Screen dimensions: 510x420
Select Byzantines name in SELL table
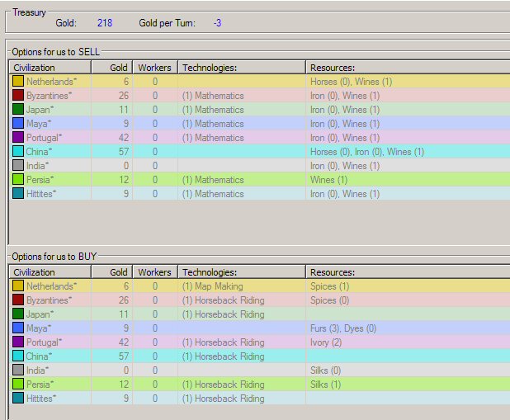tap(50, 96)
